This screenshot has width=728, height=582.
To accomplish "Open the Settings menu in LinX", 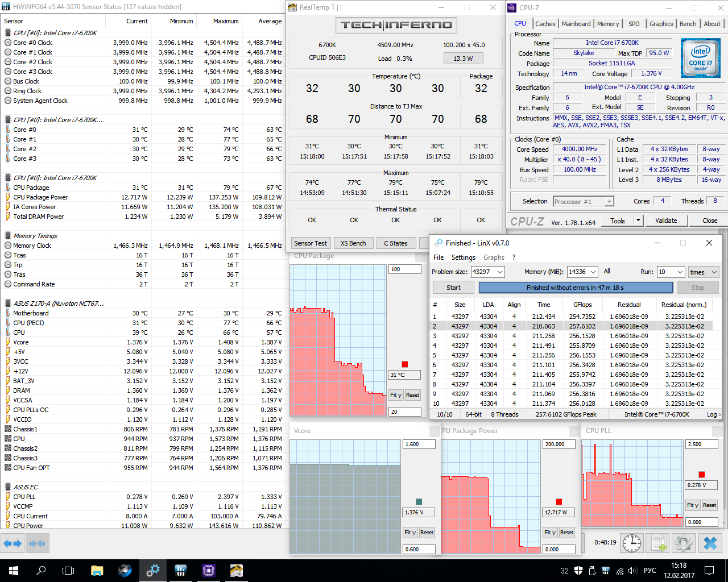I will [x=464, y=257].
